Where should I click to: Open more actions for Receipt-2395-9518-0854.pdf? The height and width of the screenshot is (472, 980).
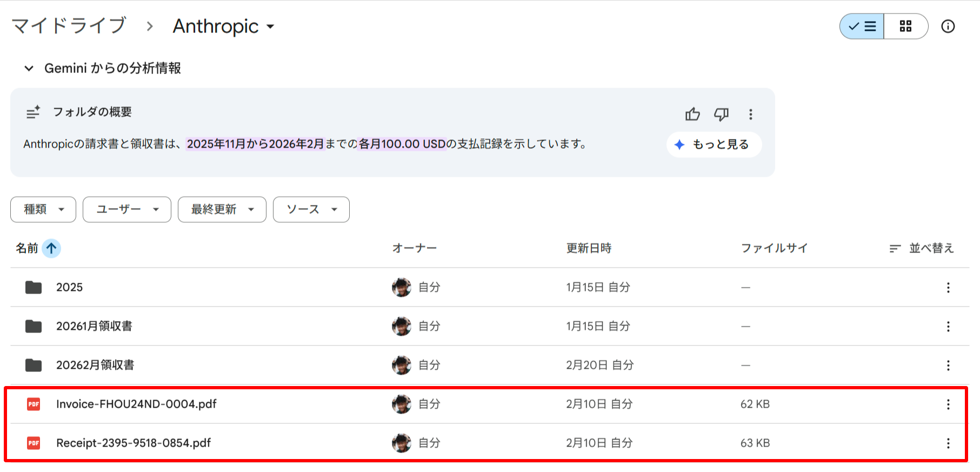point(948,443)
